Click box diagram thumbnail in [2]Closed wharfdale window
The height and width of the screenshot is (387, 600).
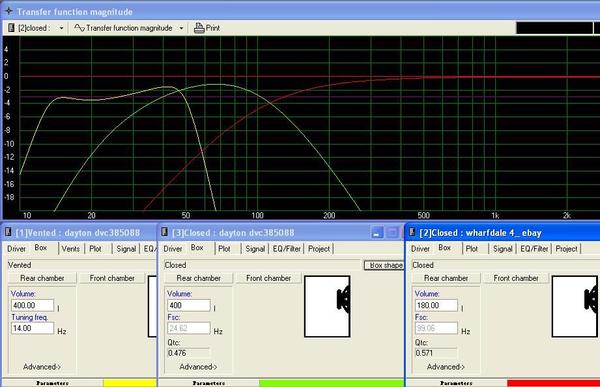(x=574, y=306)
